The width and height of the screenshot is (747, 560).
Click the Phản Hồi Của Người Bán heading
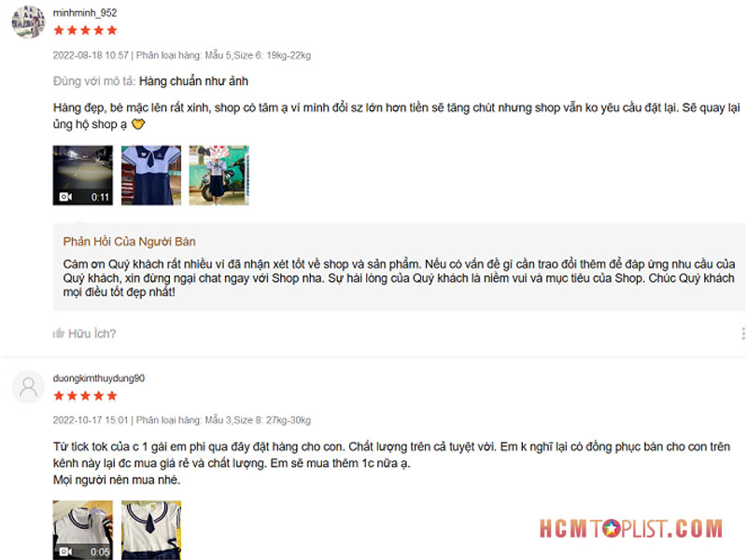pyautogui.click(x=129, y=242)
